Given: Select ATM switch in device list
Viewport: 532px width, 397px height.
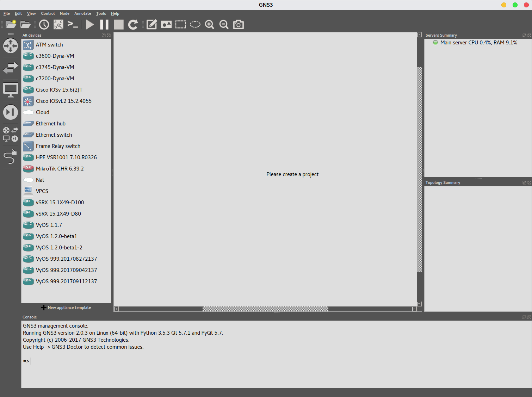Looking at the screenshot, I should click(66, 45).
